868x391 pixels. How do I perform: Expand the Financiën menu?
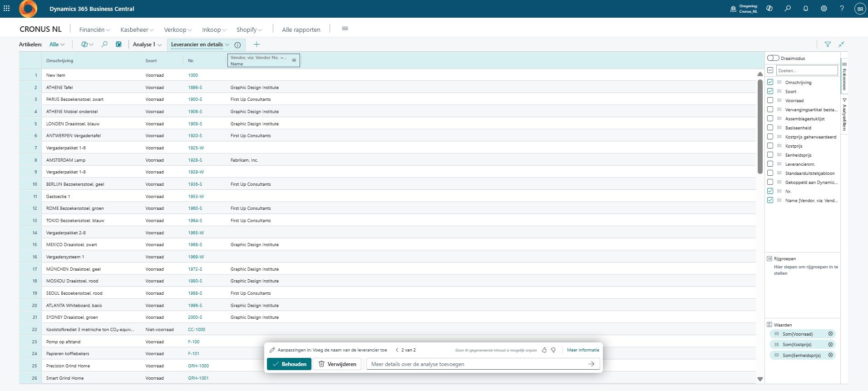[94, 30]
